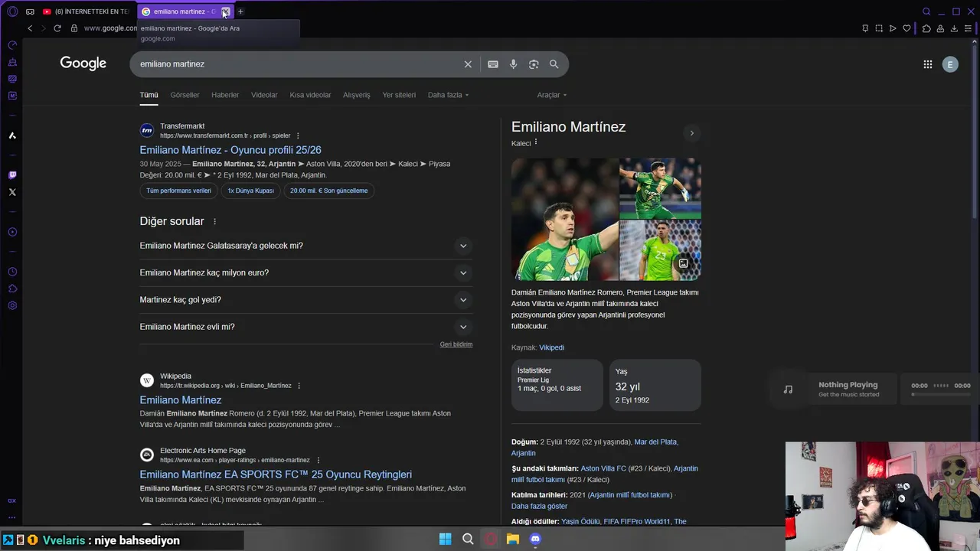Open History clock icon in sidebar
Image resolution: width=980 pixels, height=551 pixels.
(x=12, y=272)
